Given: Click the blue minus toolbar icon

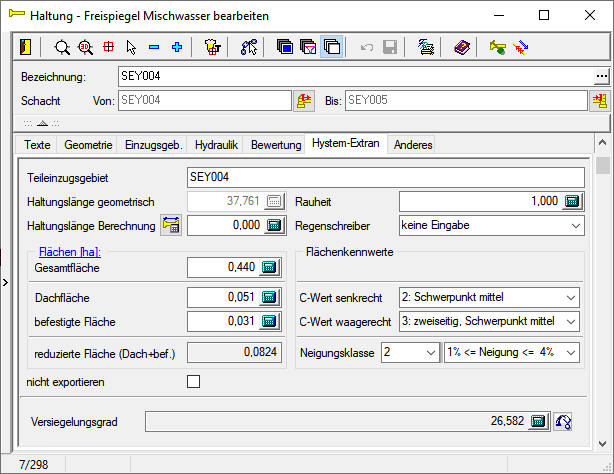Looking at the screenshot, I should tap(153, 47).
